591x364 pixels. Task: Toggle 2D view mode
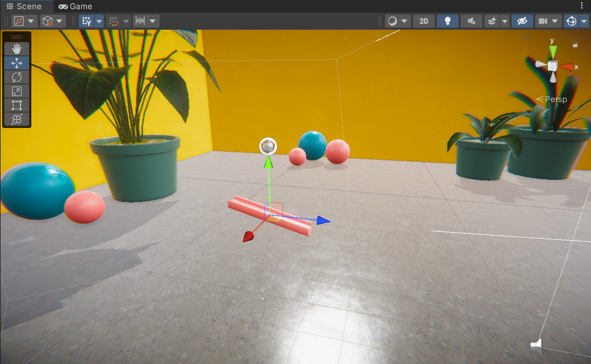click(x=424, y=21)
